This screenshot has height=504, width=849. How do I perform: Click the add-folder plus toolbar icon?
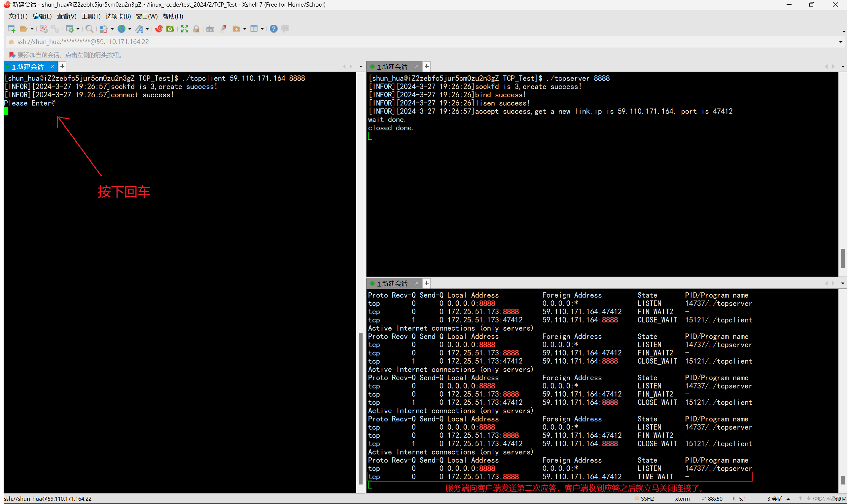(236, 29)
